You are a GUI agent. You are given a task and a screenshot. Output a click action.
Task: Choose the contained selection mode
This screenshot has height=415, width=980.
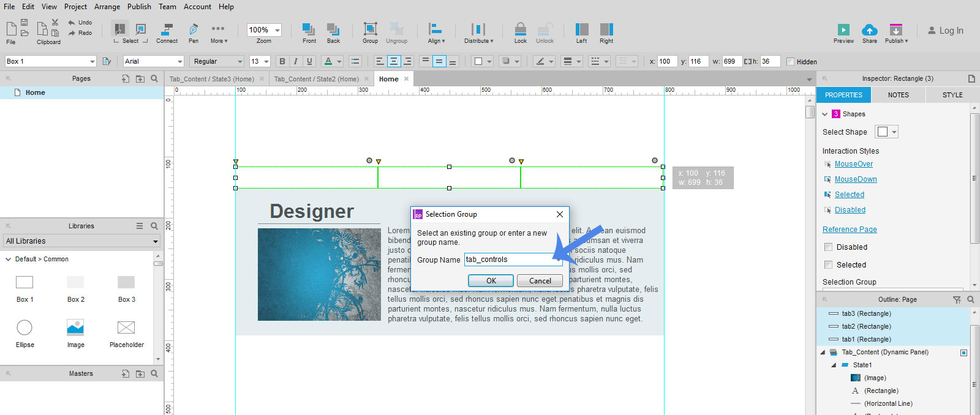coord(141,29)
